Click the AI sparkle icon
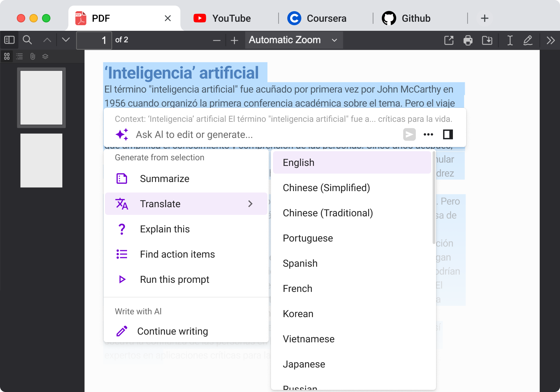The image size is (560, 392). pos(122,134)
